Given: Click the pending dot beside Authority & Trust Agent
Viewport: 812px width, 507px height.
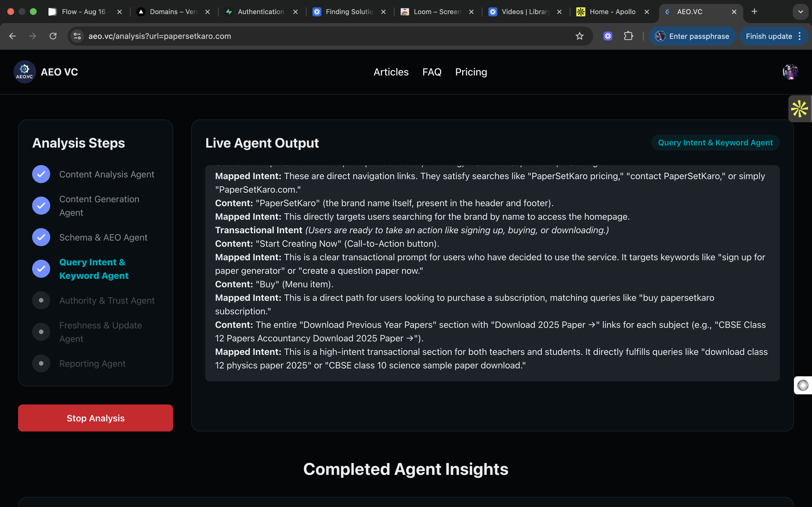Looking at the screenshot, I should (41, 300).
